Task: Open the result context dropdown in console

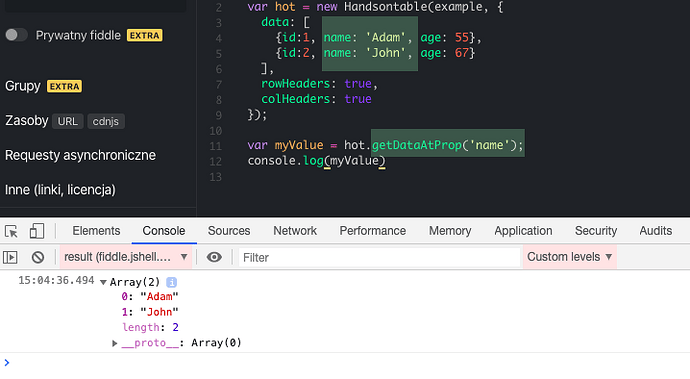Action: (125, 257)
